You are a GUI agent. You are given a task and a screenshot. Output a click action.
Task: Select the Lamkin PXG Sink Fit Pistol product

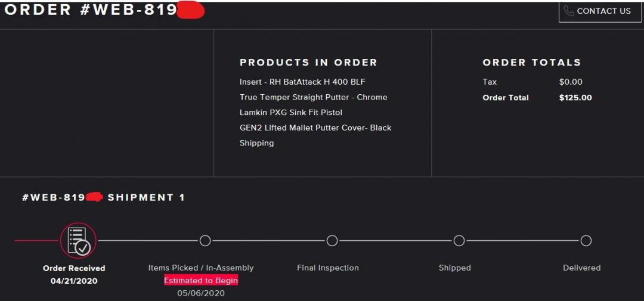[x=290, y=113]
